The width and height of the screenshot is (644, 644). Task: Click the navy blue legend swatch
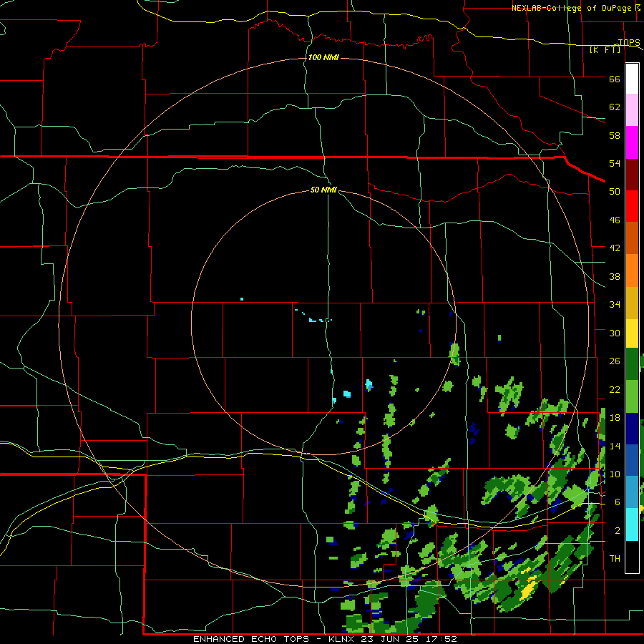coord(632,429)
